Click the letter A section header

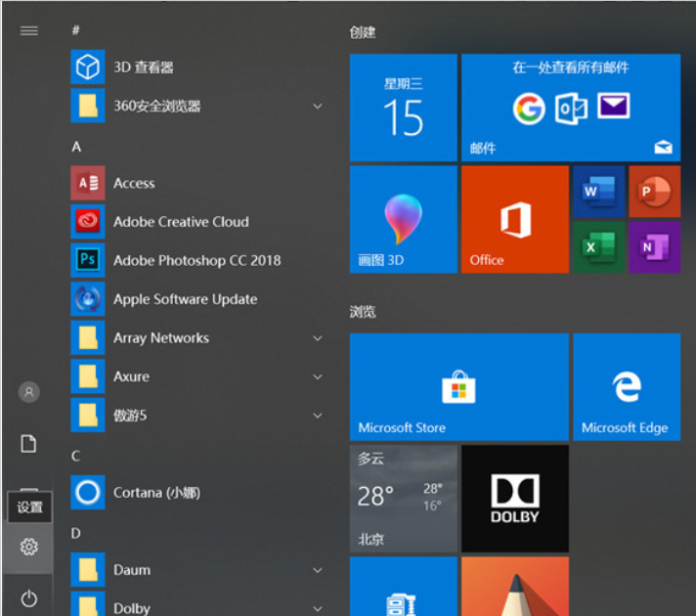(x=76, y=147)
